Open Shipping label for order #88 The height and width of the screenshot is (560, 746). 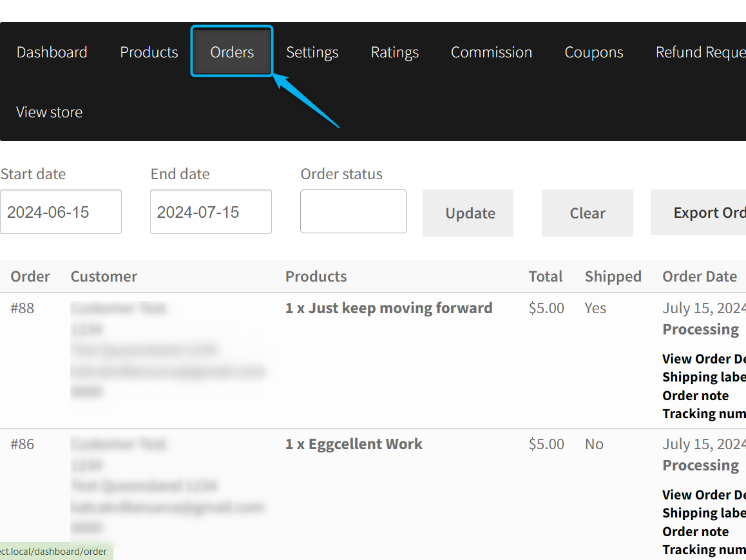703,377
